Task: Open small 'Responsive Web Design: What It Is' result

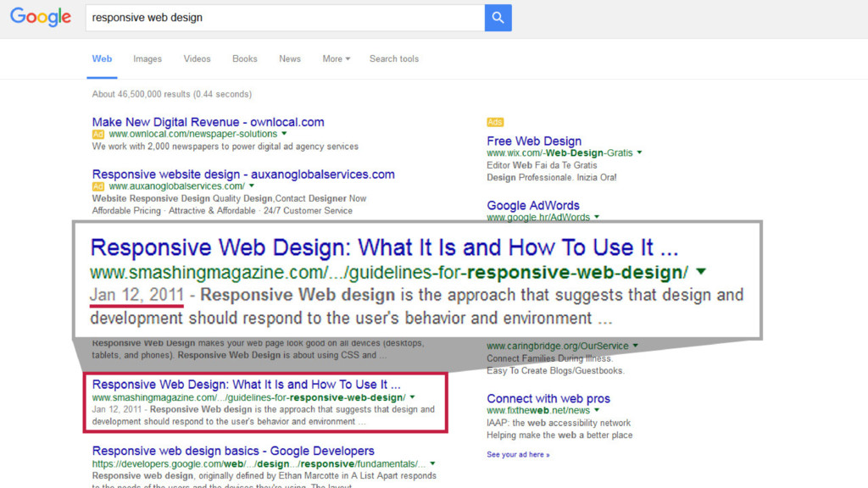Action: [x=247, y=384]
